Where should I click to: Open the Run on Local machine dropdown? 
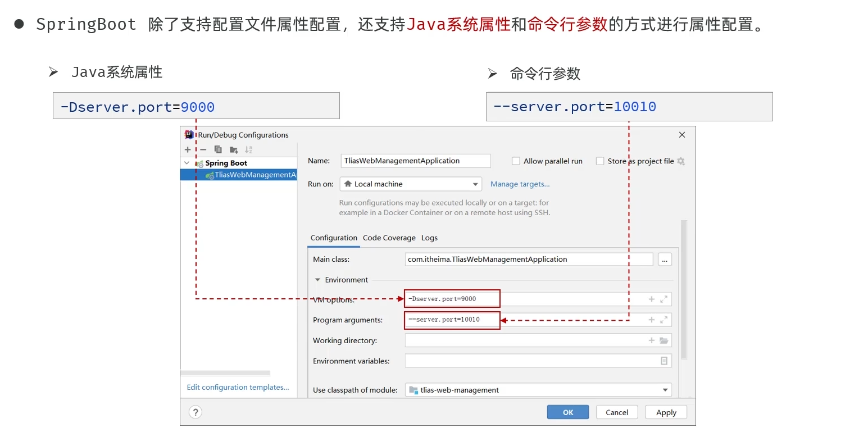tap(411, 184)
